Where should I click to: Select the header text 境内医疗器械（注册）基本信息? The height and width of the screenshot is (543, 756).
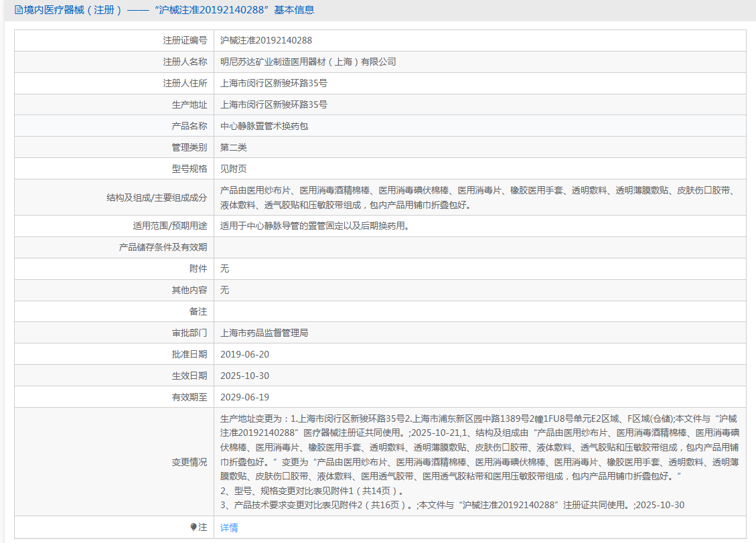point(165,10)
